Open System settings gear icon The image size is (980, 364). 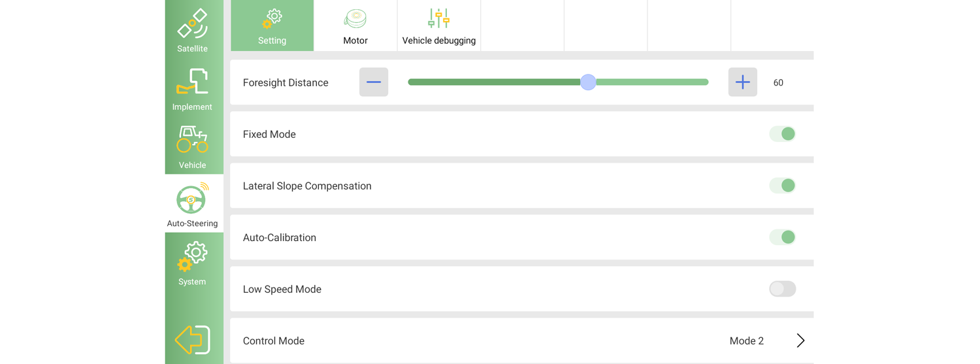click(x=192, y=257)
